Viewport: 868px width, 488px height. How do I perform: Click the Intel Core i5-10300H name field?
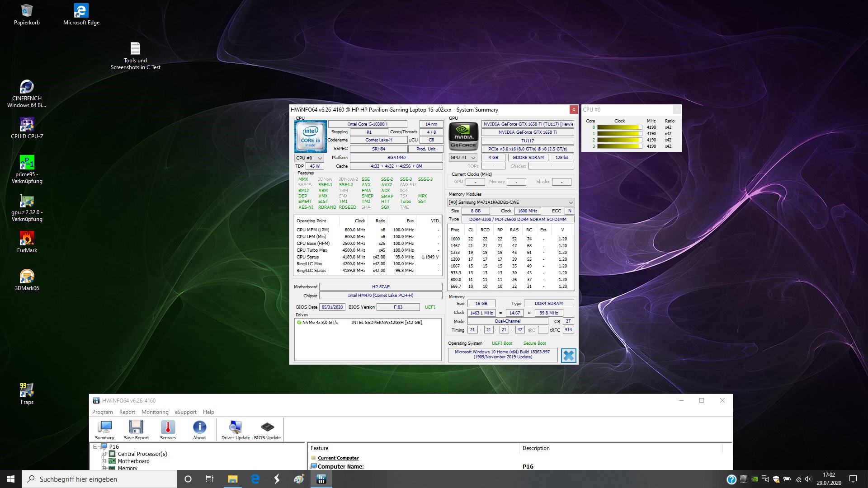[368, 124]
